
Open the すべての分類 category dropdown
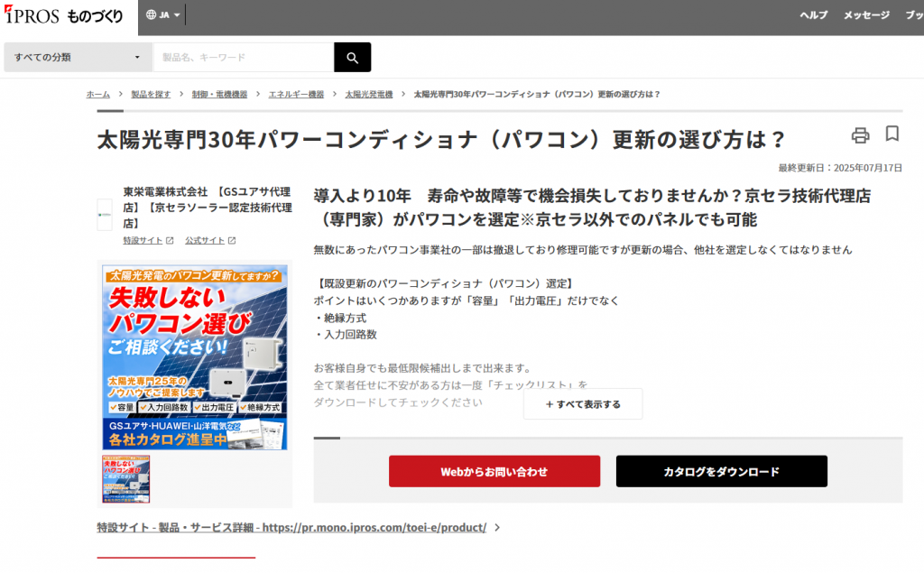(78, 57)
